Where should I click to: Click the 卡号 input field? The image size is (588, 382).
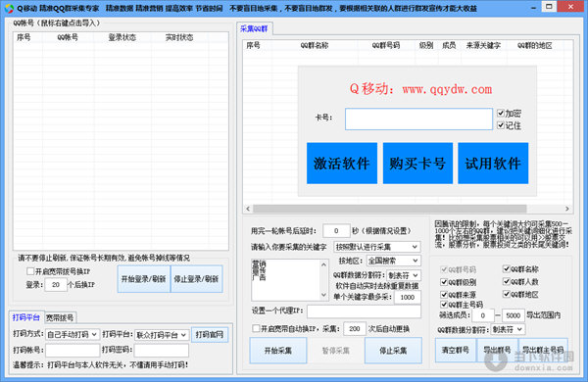pos(418,119)
